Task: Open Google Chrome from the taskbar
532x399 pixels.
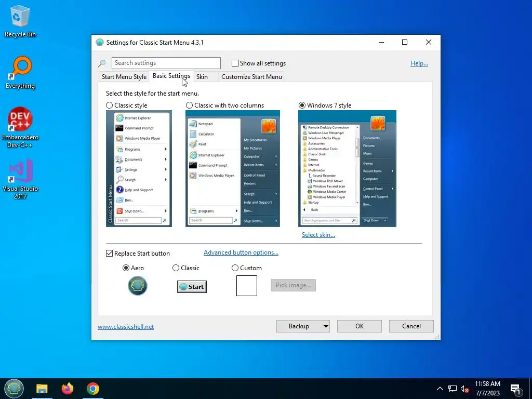Action: [92, 389]
